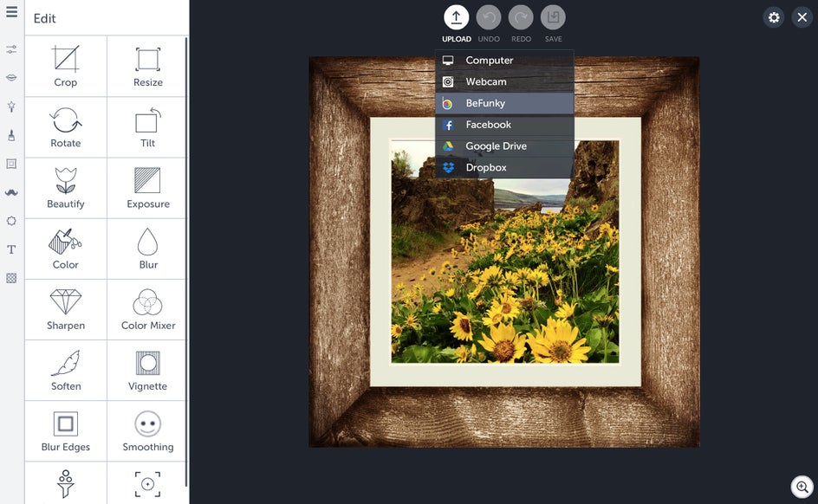This screenshot has width=818, height=504.
Task: Choose Facebook from the upload menu
Action: pyautogui.click(x=504, y=125)
